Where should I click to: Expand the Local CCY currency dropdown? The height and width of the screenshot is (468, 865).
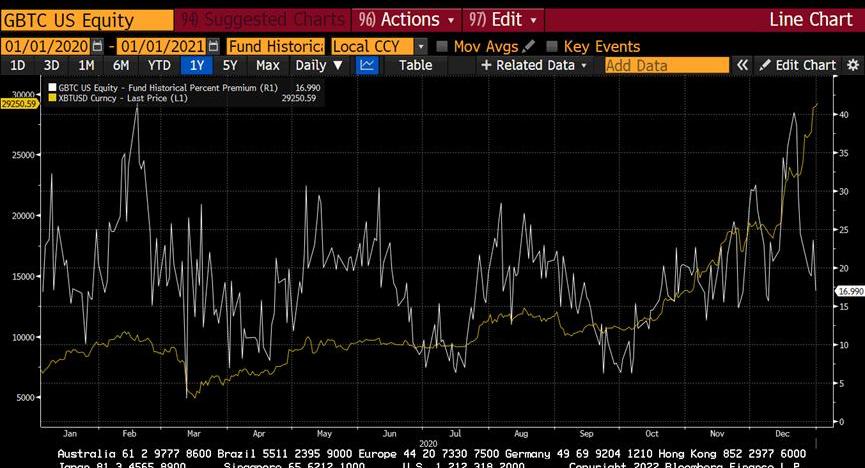tap(420, 47)
